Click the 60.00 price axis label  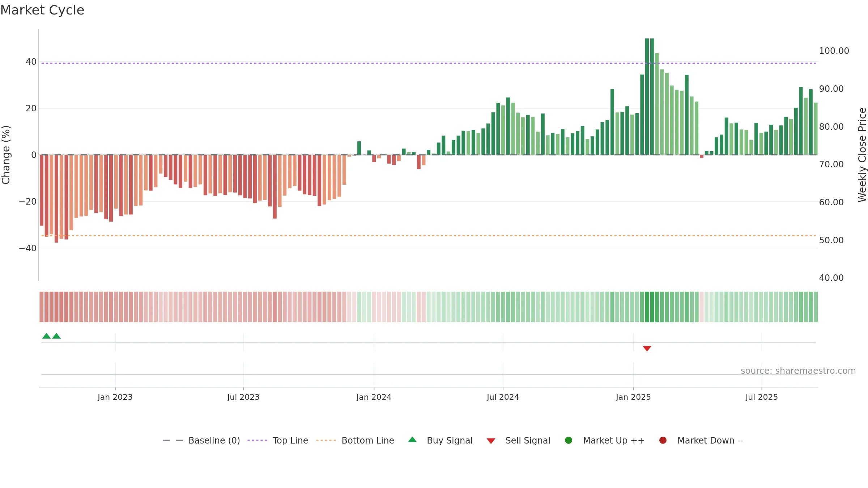831,202
